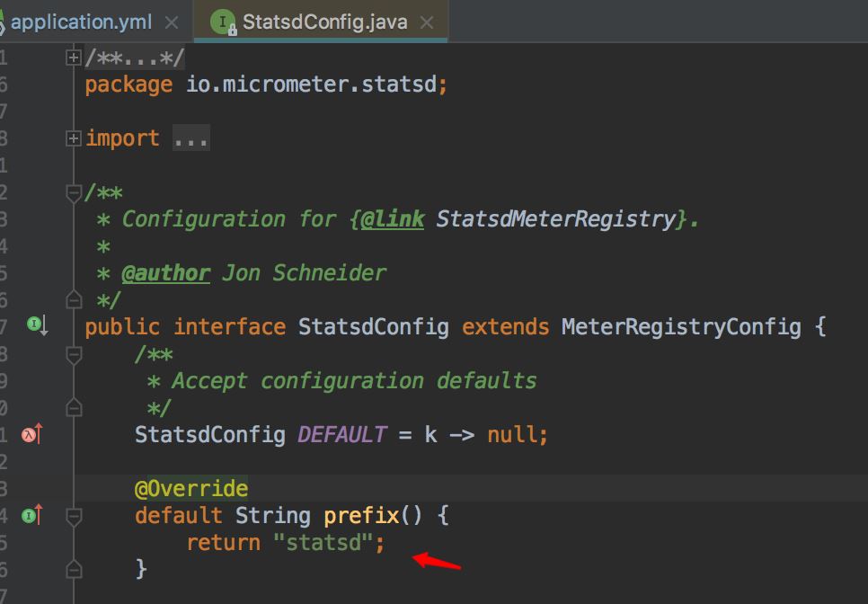Expand the collapsed /**...*/ header comment
This screenshot has height=604, width=868.
coord(74,58)
